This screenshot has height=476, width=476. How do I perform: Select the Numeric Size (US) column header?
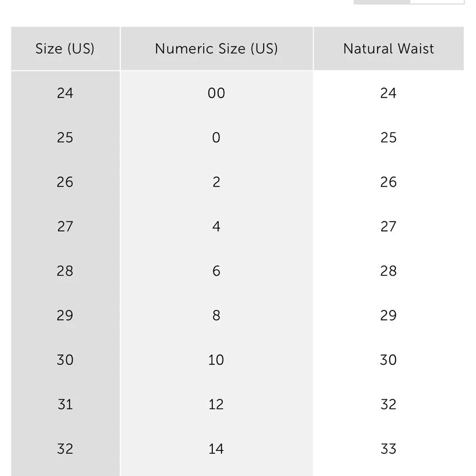[x=217, y=49]
